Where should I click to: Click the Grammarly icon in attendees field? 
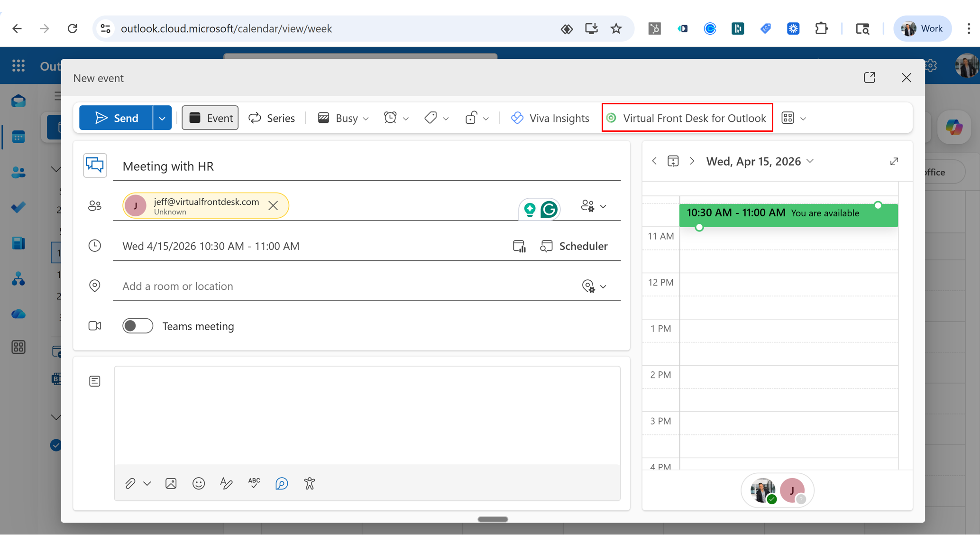549,209
